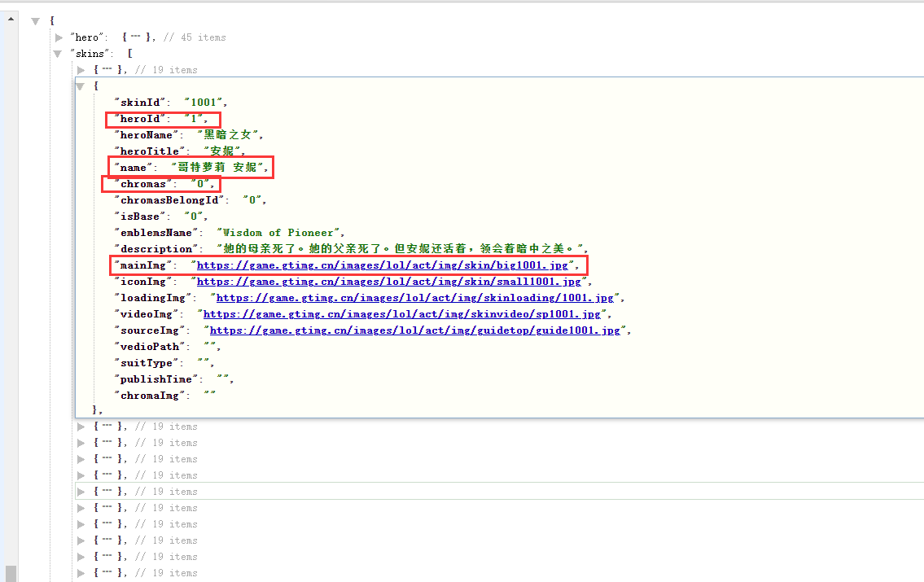Click the scrollbar up arrow
924x582 pixels.
click(x=11, y=19)
